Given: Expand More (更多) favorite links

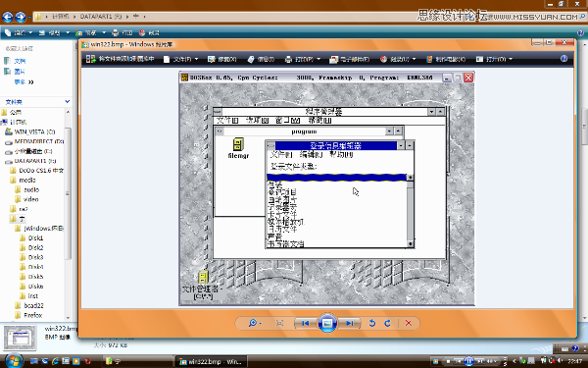Looking at the screenshot, I should [24, 81].
